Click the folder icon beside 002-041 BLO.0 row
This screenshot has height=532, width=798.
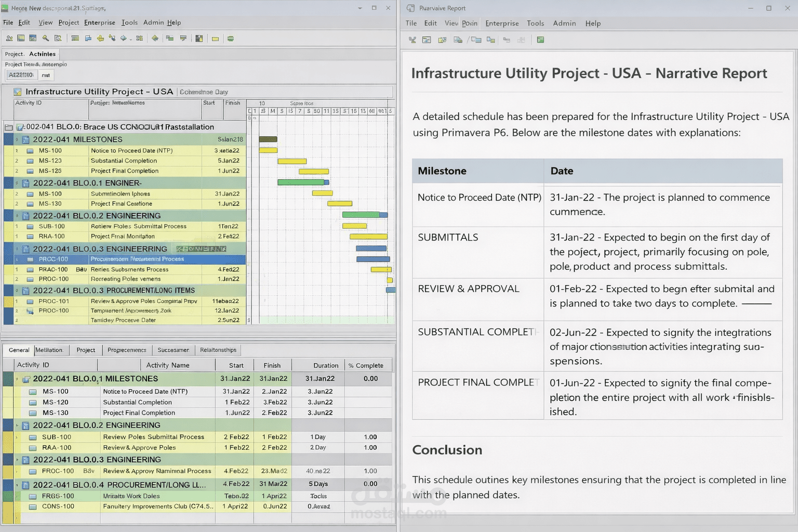(8, 127)
